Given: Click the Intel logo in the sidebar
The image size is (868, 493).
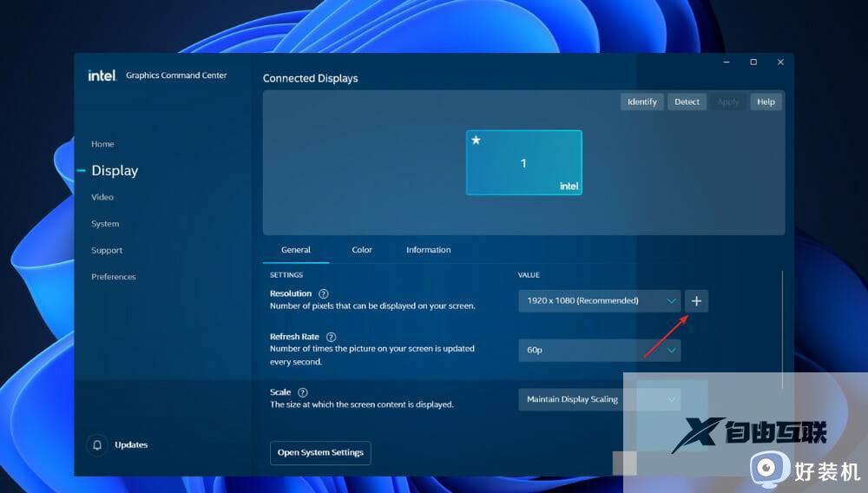Looking at the screenshot, I should (102, 76).
